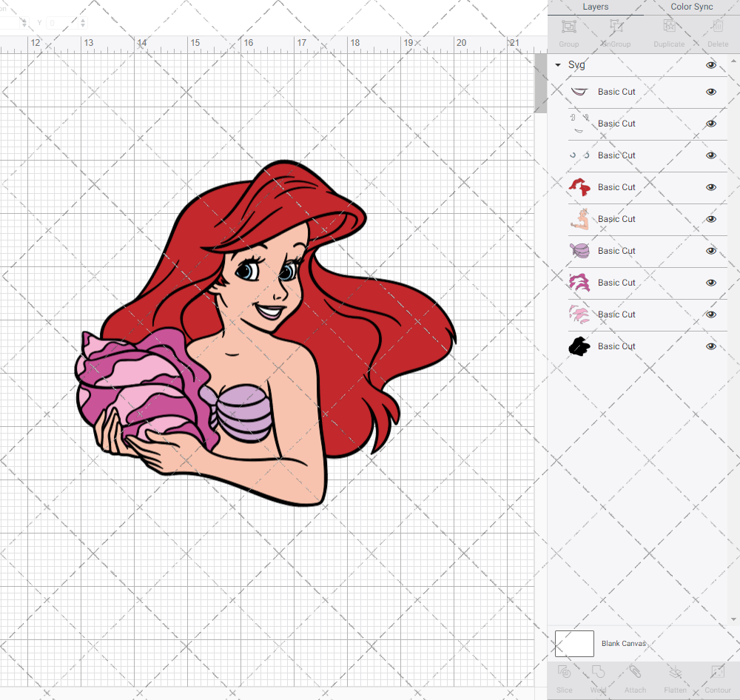Click the Group icon
The width and height of the screenshot is (740, 700).
[568, 27]
